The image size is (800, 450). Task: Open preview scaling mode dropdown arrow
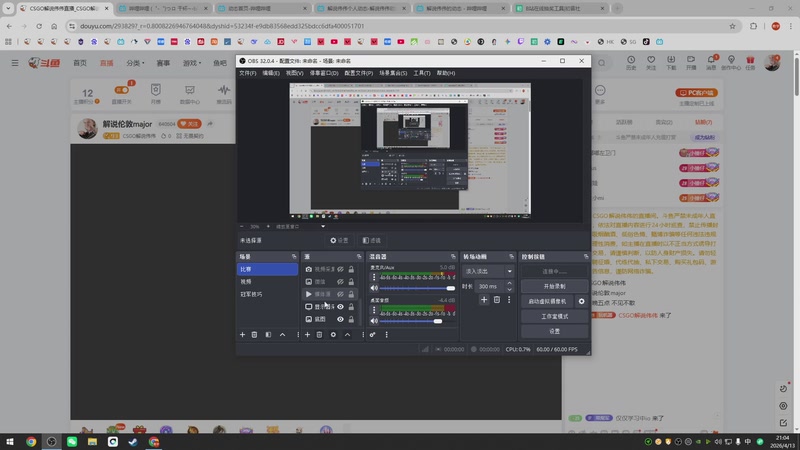click(x=323, y=227)
